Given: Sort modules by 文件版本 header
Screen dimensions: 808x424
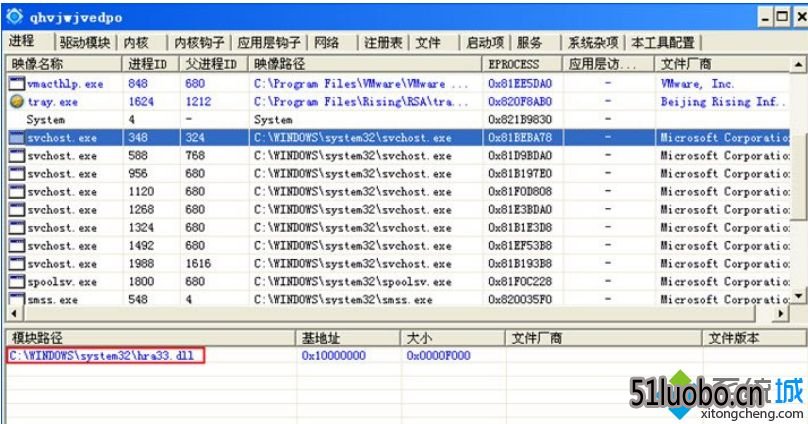Looking at the screenshot, I should [x=754, y=338].
